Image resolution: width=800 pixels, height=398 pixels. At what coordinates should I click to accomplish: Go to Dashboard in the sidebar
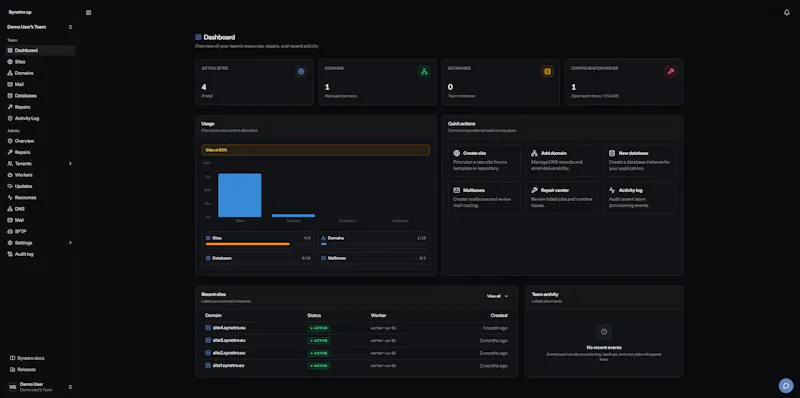(40, 51)
